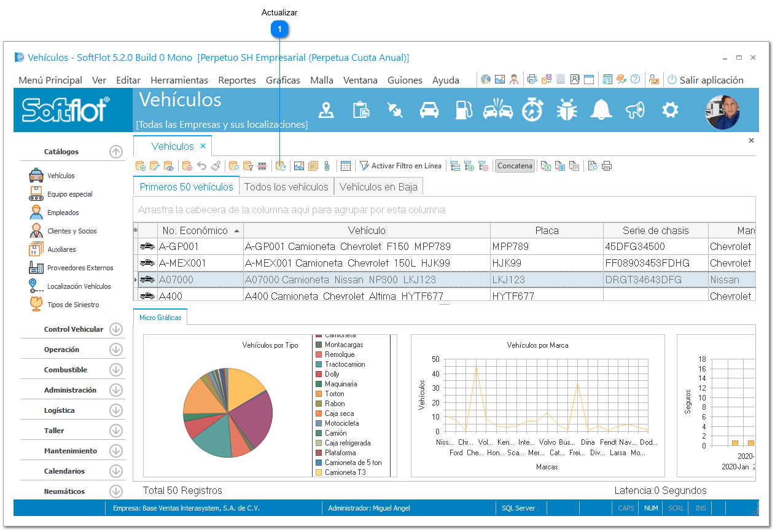Screen dimensions: 775x532
Task: Click the map location pin banner icon
Action: click(x=326, y=110)
